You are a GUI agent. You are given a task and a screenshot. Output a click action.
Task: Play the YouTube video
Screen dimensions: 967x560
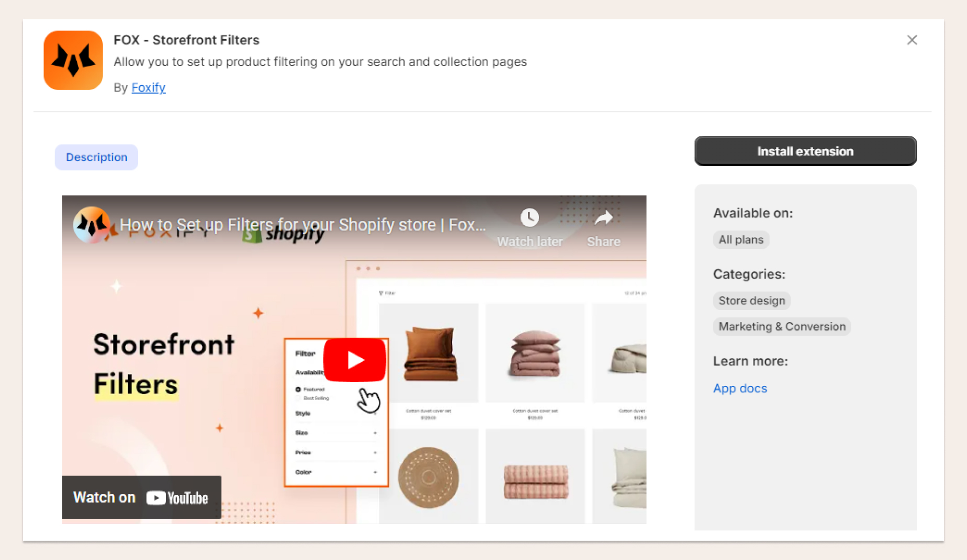tap(355, 360)
